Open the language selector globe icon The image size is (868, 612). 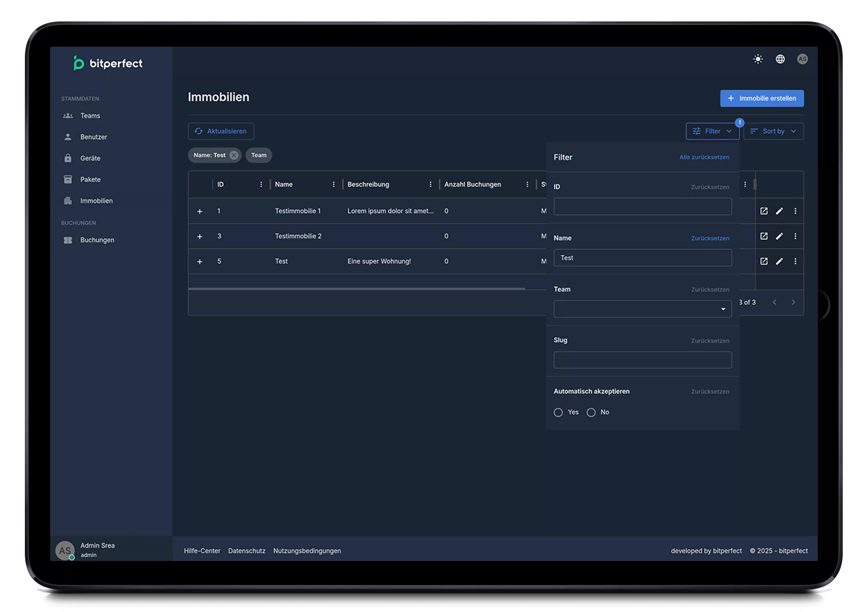[780, 59]
